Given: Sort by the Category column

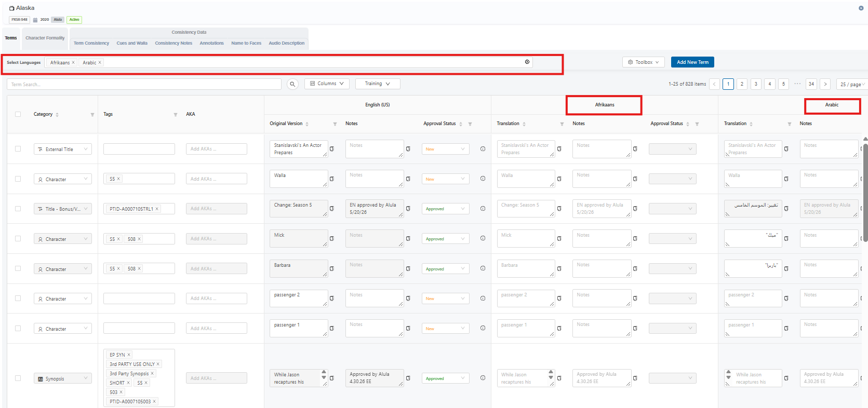Looking at the screenshot, I should pyautogui.click(x=57, y=115).
